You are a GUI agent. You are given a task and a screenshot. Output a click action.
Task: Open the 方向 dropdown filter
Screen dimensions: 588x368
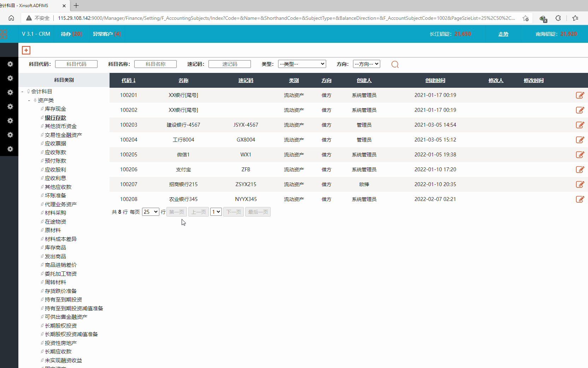point(366,64)
